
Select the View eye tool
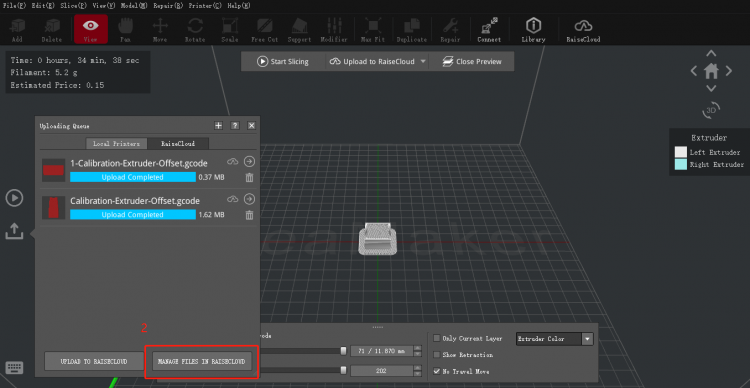[90, 30]
